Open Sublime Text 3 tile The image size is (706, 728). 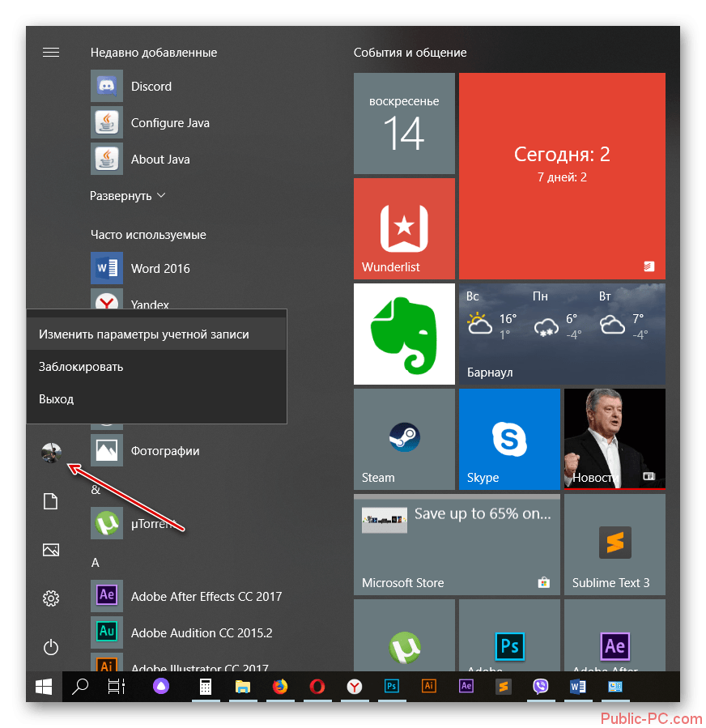point(614,544)
